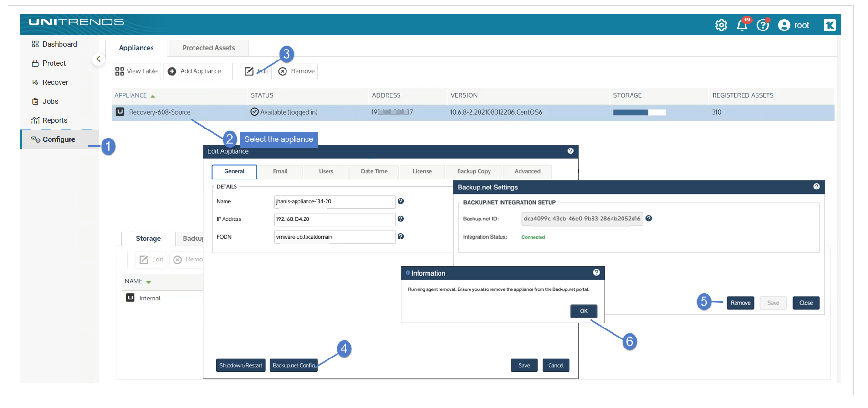Open the settings gear icon in header
The width and height of the screenshot is (868, 408).
(721, 25)
